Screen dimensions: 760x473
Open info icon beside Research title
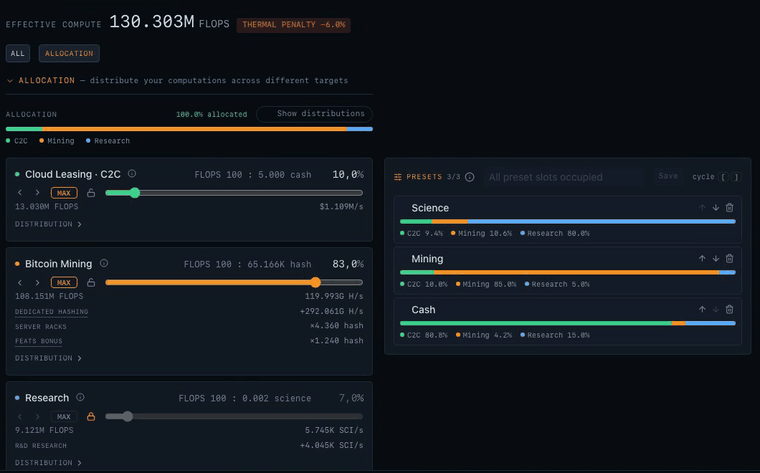[80, 397]
